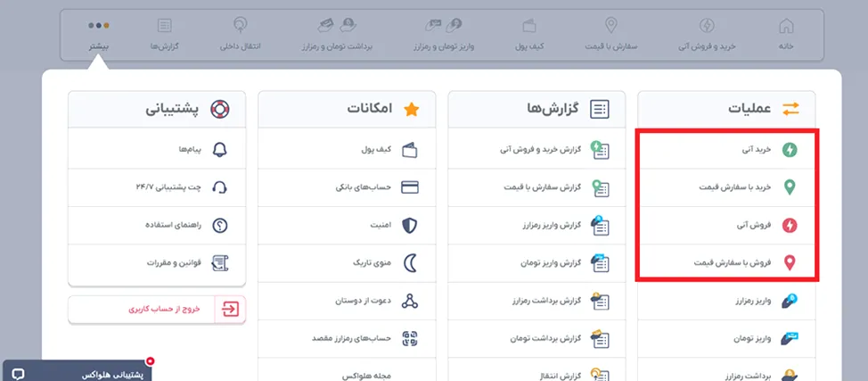Open گزارش واریز تومان report
Image resolution: width=868 pixels, height=381 pixels.
pyautogui.click(x=536, y=263)
